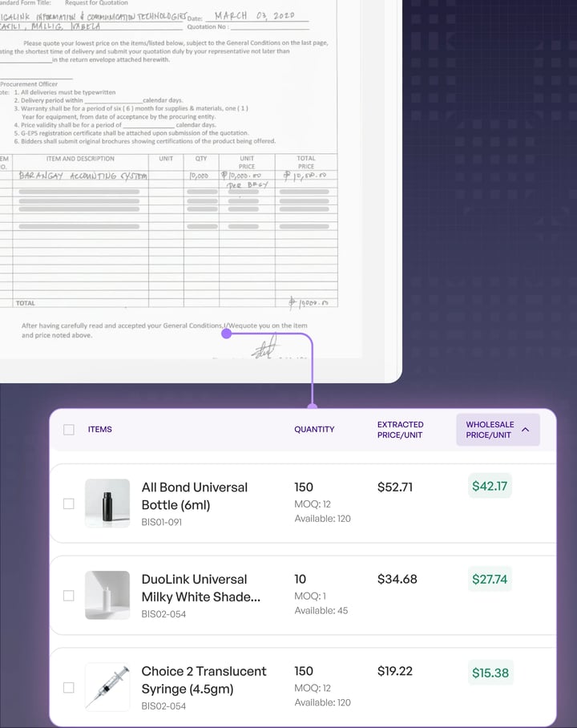
Task: Click the $42.17 wholesale price badge
Action: [490, 486]
